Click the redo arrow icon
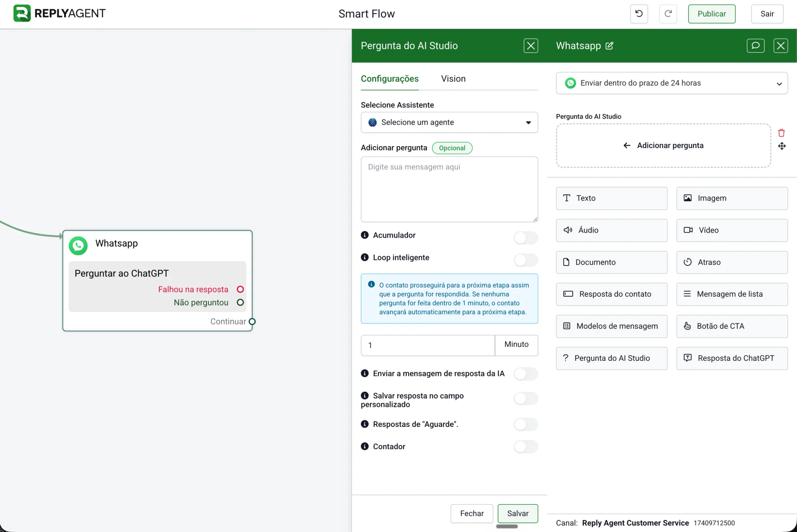 point(668,14)
